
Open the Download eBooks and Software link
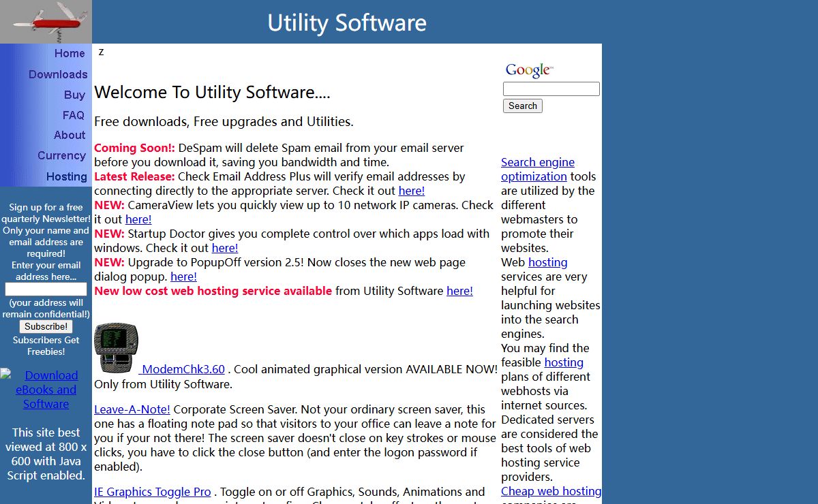point(46,390)
